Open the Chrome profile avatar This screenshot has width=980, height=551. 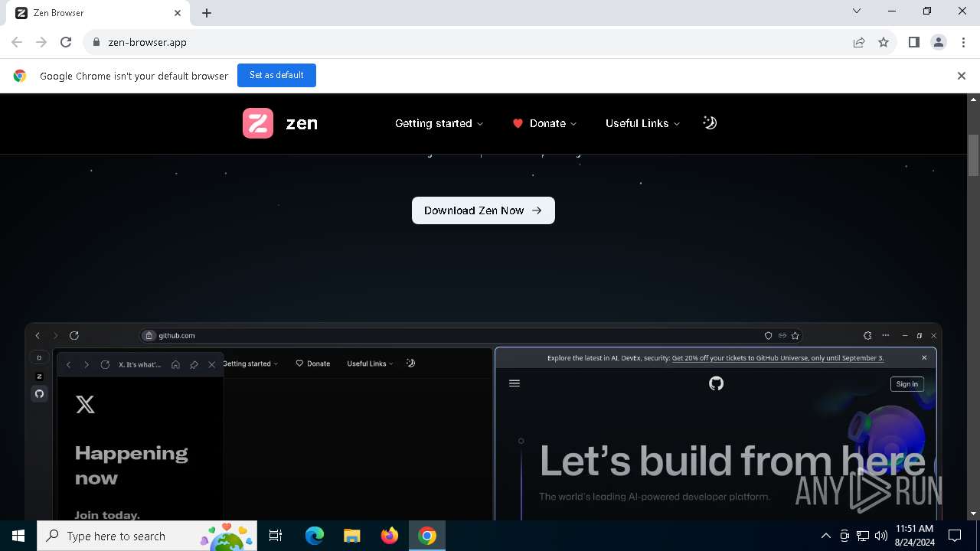[x=938, y=42]
